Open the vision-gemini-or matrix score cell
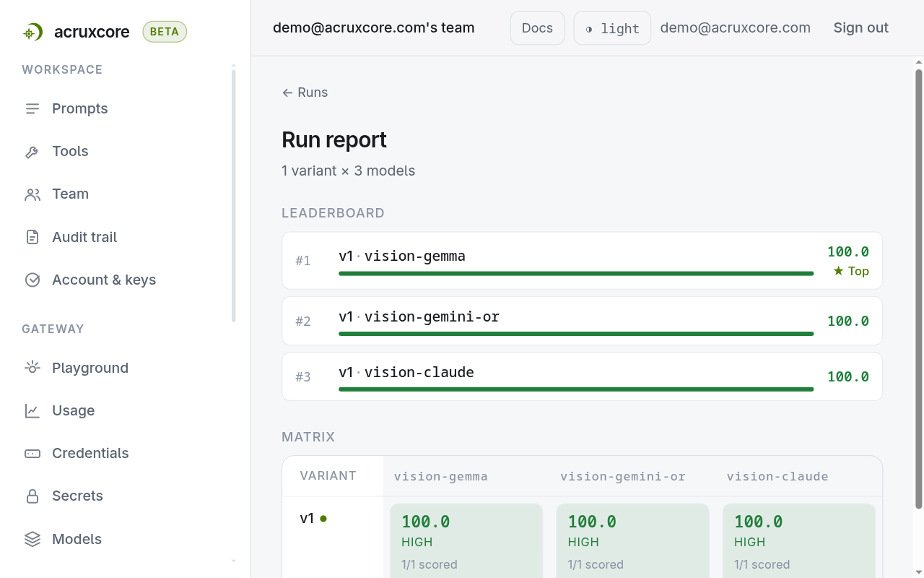The height and width of the screenshot is (578, 924). [632, 540]
